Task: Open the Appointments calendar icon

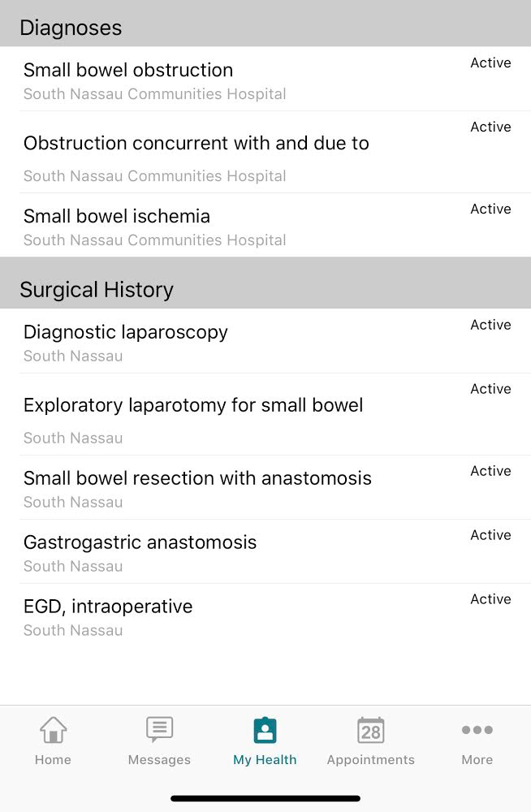Action: tap(371, 730)
